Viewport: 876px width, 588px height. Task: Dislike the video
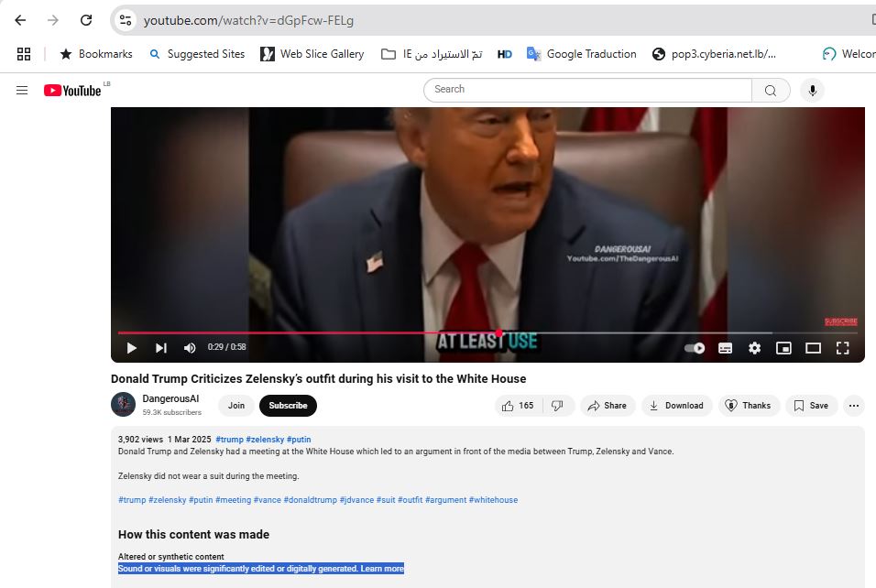coord(557,406)
